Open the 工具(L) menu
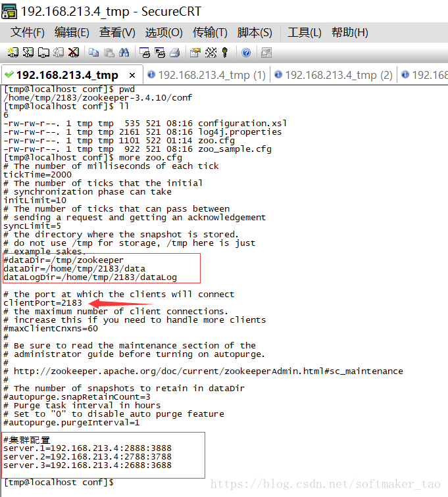 point(305,32)
